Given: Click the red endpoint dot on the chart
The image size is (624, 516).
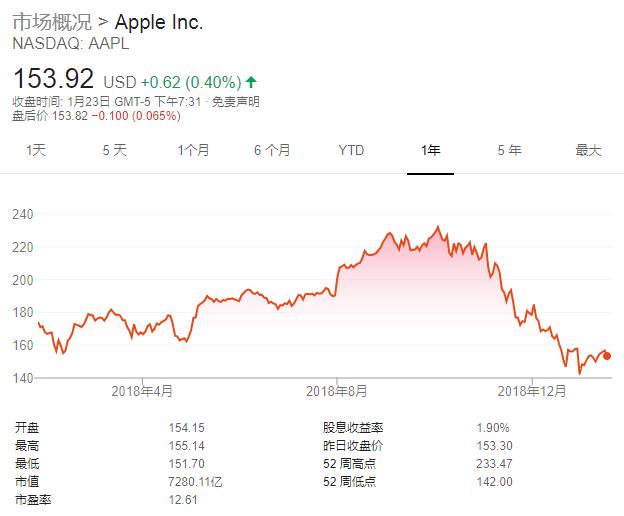Looking at the screenshot, I should pos(607,355).
